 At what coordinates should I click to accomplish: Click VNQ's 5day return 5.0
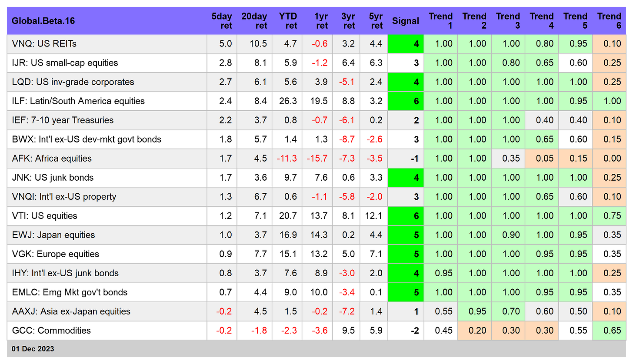click(x=226, y=44)
